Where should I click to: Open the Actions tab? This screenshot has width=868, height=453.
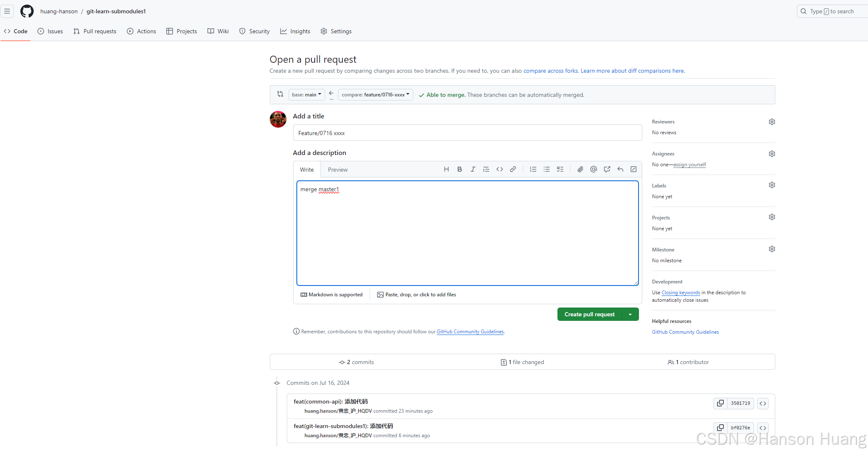142,31
